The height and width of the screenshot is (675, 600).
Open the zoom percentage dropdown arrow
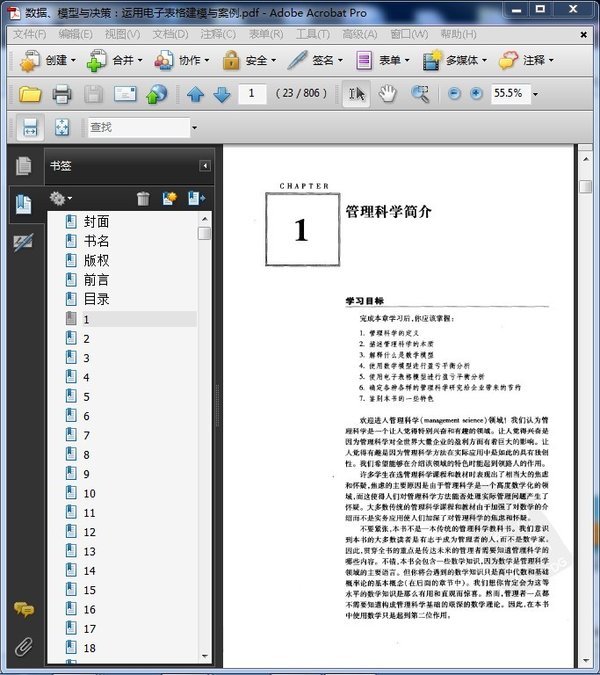[535, 94]
